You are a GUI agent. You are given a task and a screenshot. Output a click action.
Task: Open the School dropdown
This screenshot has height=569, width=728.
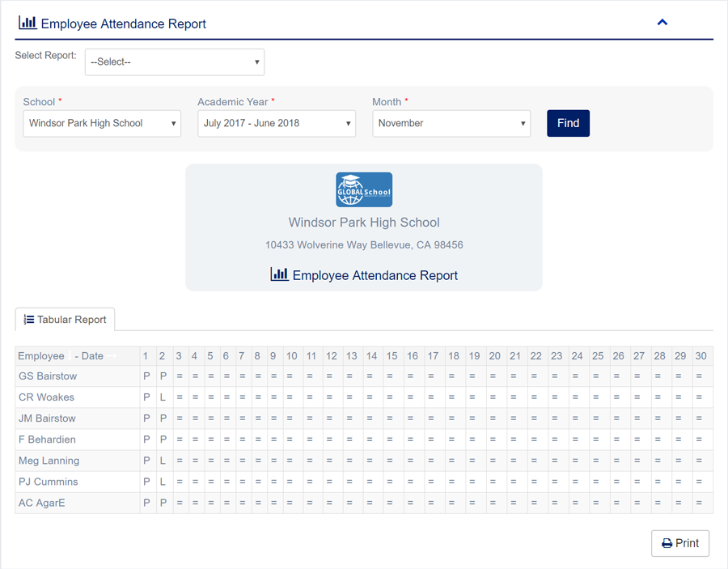[102, 123]
